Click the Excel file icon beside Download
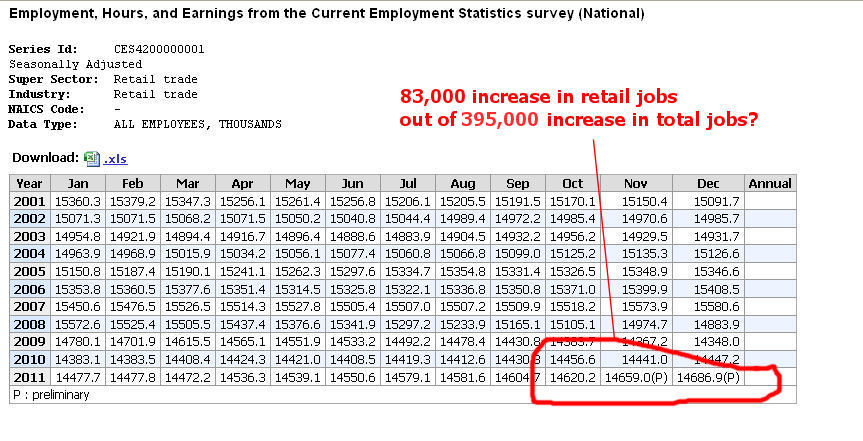The height and width of the screenshot is (441, 863). 92,158
